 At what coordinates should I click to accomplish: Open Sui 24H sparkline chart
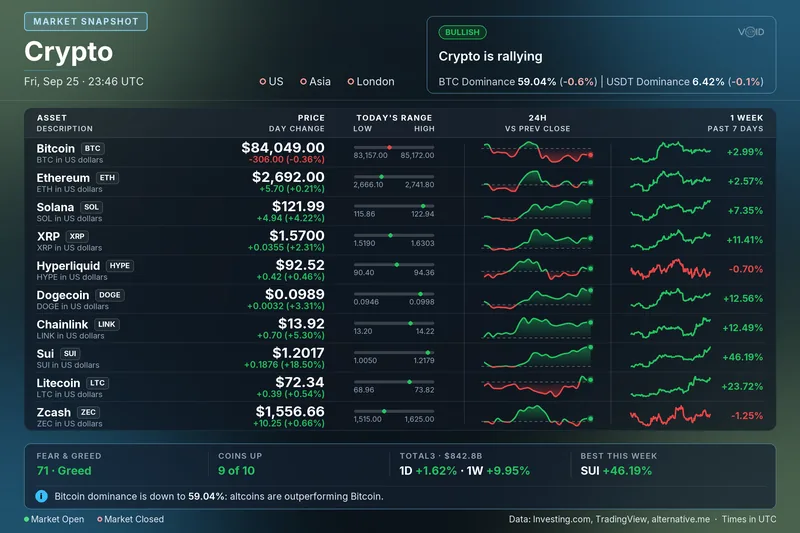tap(537, 357)
